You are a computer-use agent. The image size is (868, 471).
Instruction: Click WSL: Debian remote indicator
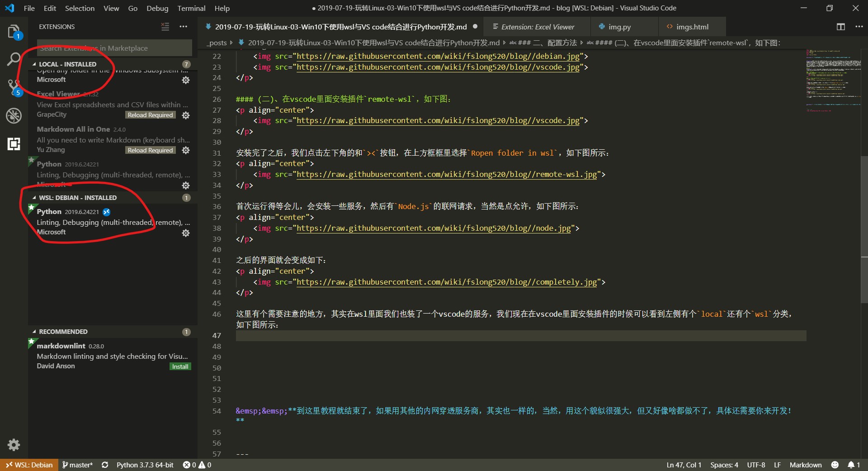click(x=29, y=465)
